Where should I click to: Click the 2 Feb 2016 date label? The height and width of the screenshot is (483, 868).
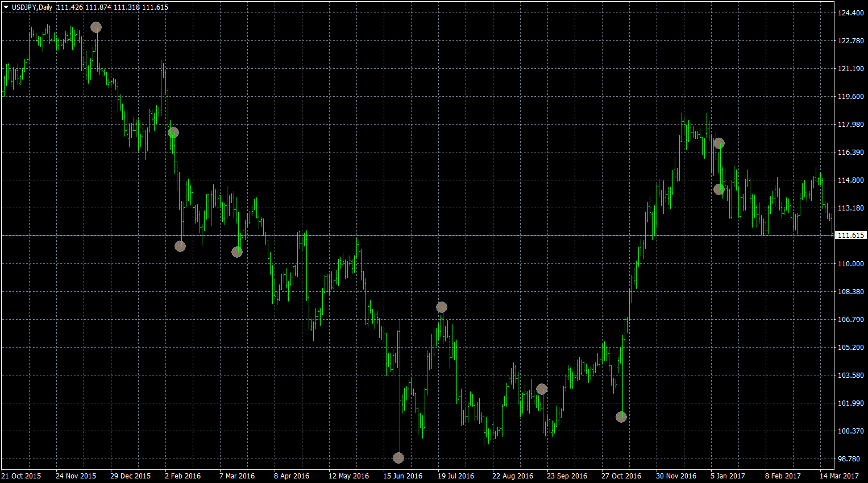(182, 476)
